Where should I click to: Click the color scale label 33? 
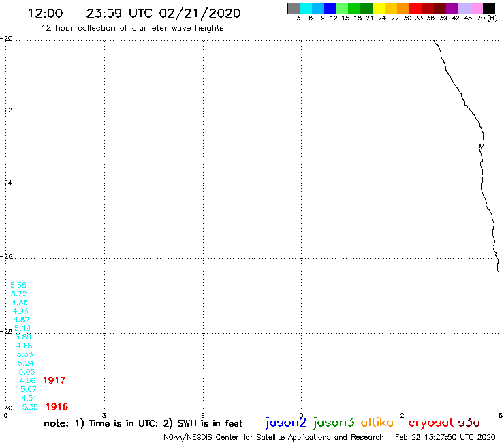coord(419,18)
